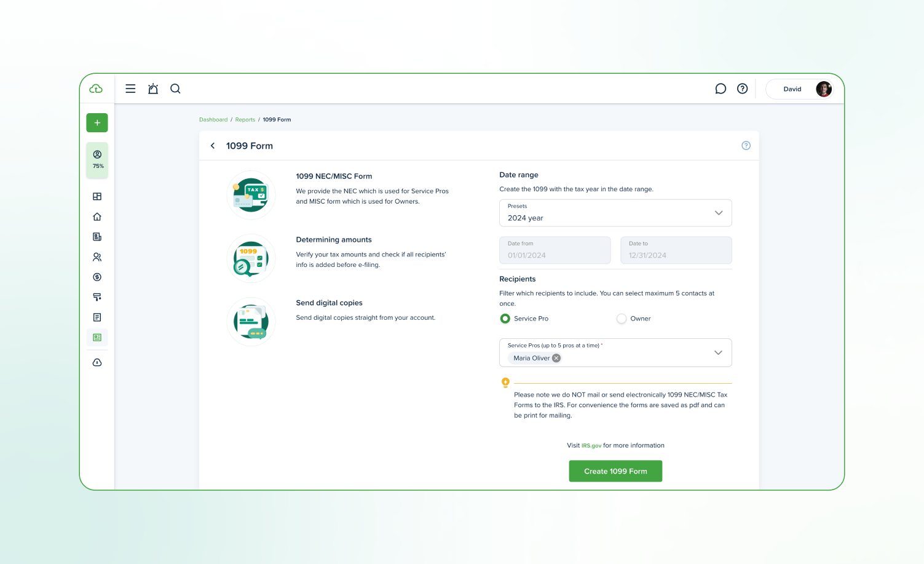
Task: Open the Service Pros selection dropdown
Action: 718,352
